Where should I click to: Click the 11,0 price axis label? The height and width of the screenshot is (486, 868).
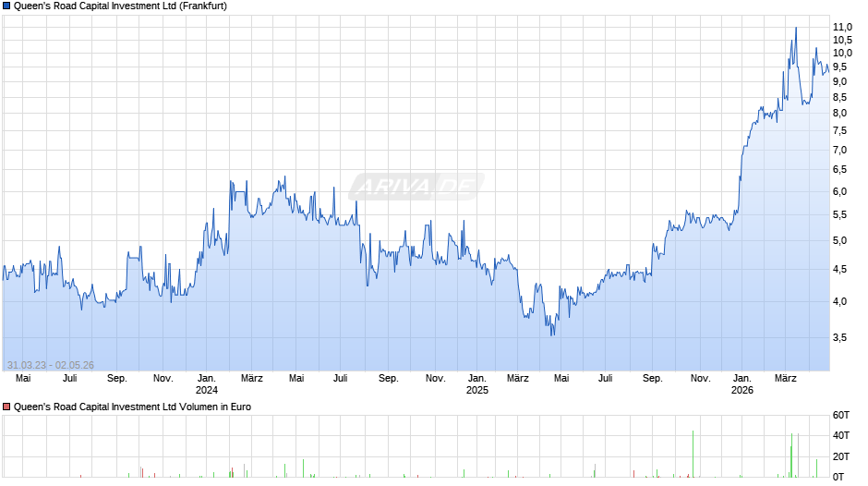(x=842, y=27)
